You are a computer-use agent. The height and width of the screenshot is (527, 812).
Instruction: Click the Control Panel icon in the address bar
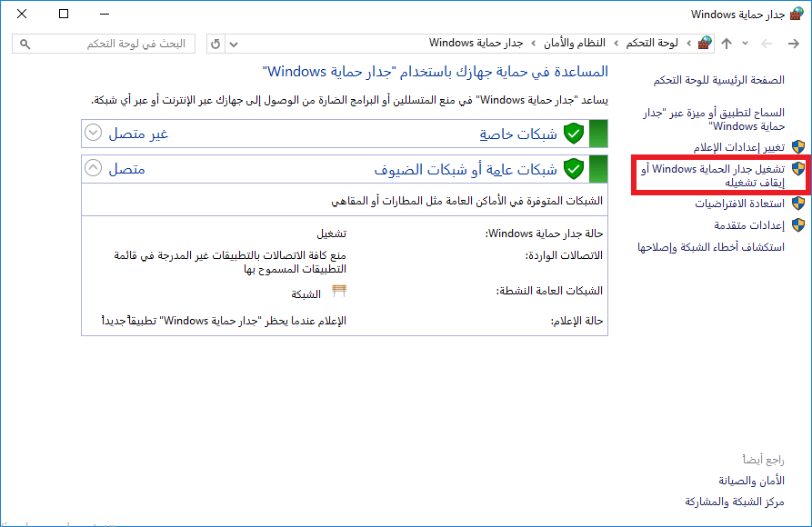(705, 43)
